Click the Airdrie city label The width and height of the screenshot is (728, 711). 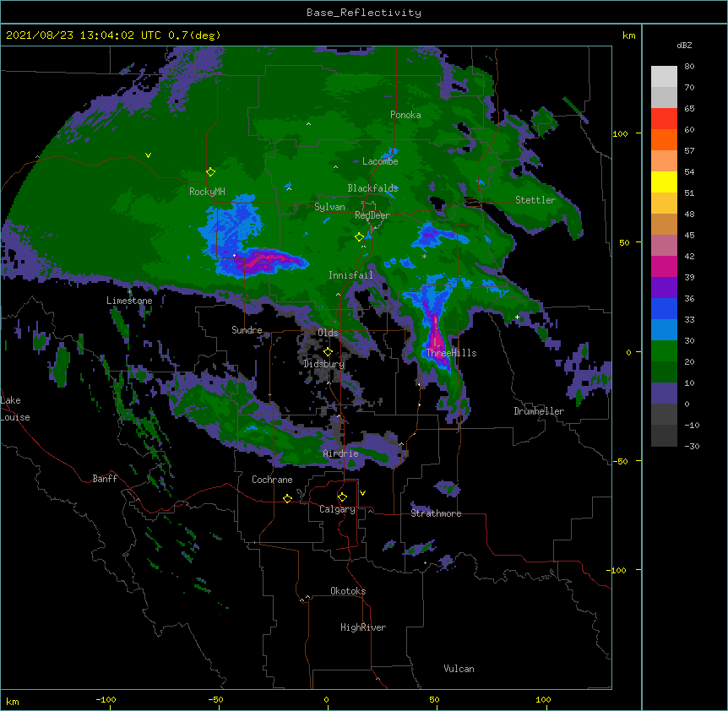tap(341, 453)
